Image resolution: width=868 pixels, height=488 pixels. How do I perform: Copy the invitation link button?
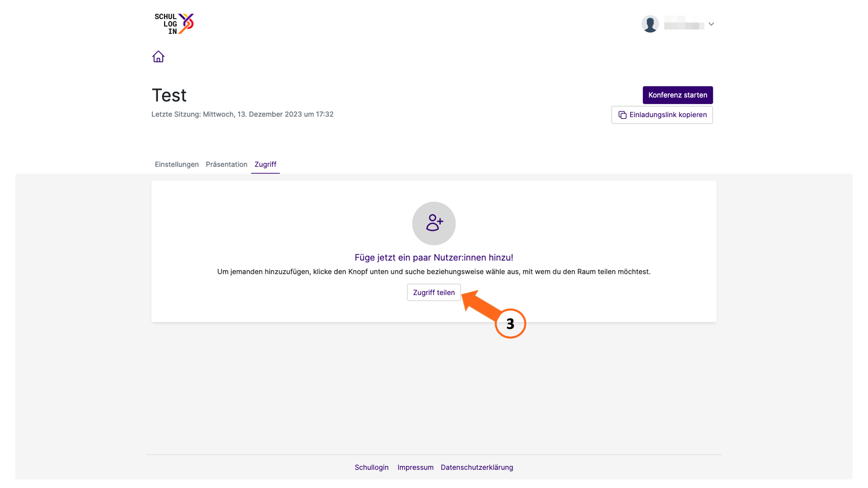tap(662, 115)
